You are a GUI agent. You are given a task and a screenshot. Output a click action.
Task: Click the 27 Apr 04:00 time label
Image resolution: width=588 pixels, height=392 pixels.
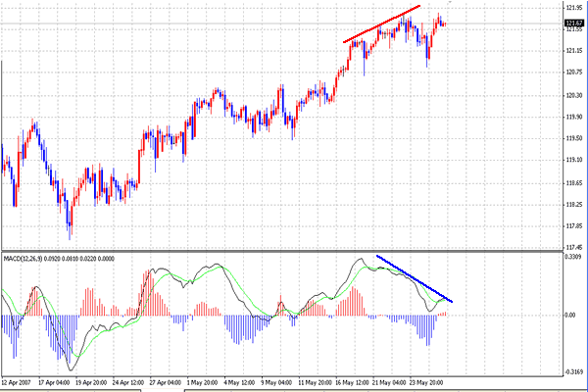(x=166, y=383)
